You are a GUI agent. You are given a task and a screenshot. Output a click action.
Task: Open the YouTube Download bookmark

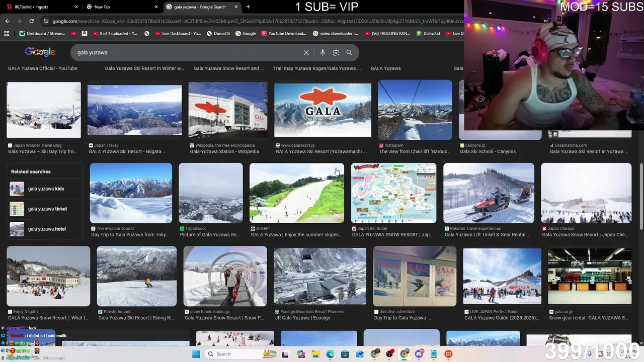click(x=283, y=33)
